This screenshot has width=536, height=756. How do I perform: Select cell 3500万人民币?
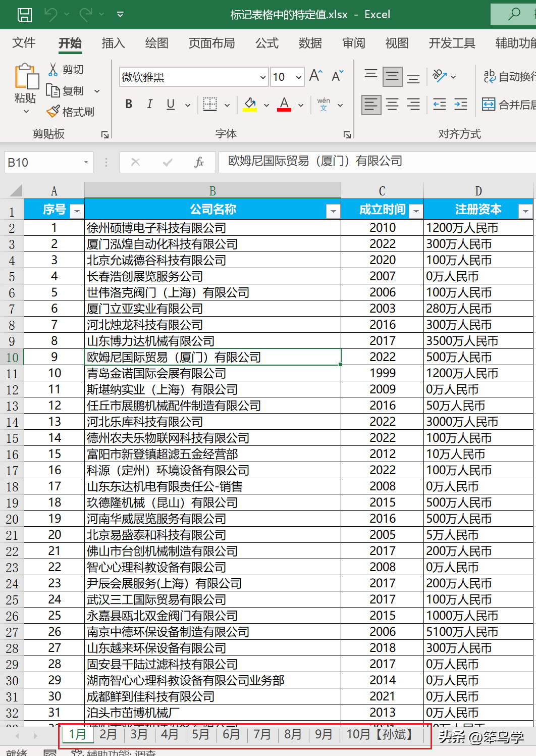pos(478,341)
